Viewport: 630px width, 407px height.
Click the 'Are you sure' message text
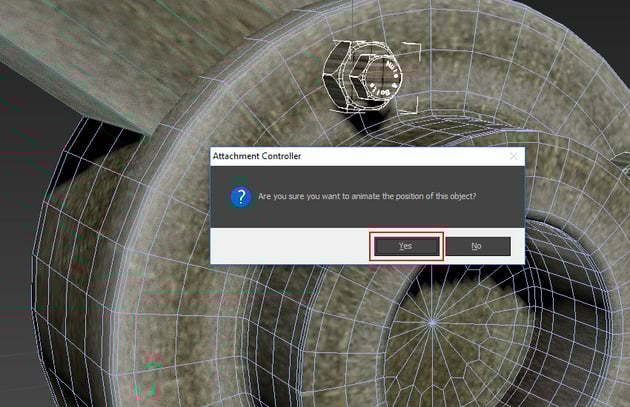367,196
